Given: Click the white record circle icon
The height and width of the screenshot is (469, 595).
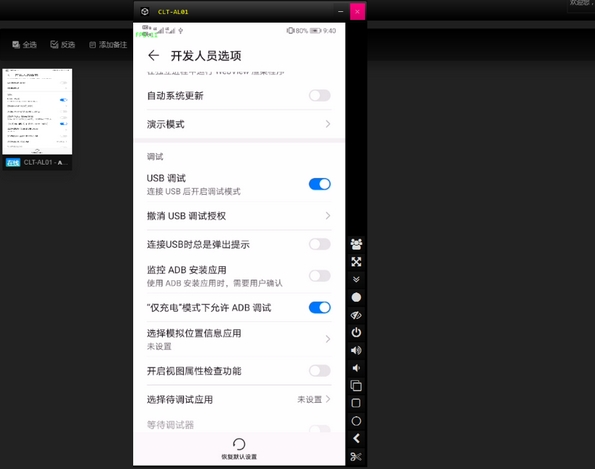Looking at the screenshot, I should [x=356, y=297].
